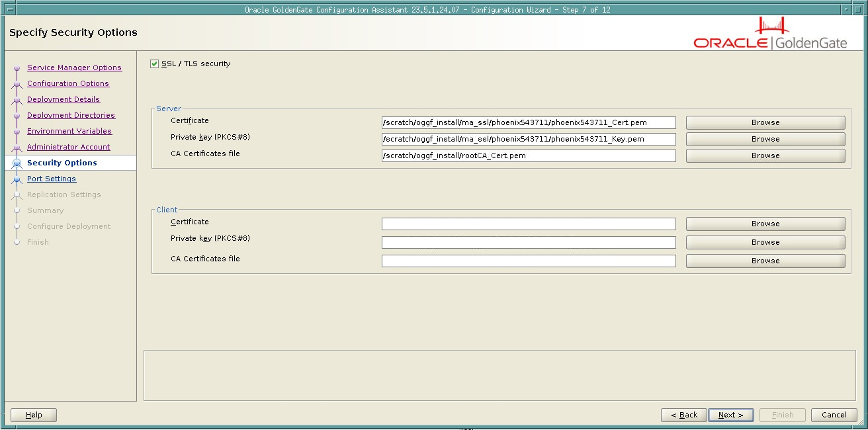Click the Server Certificate field label
This screenshot has width=868, height=430.
pyautogui.click(x=190, y=120)
